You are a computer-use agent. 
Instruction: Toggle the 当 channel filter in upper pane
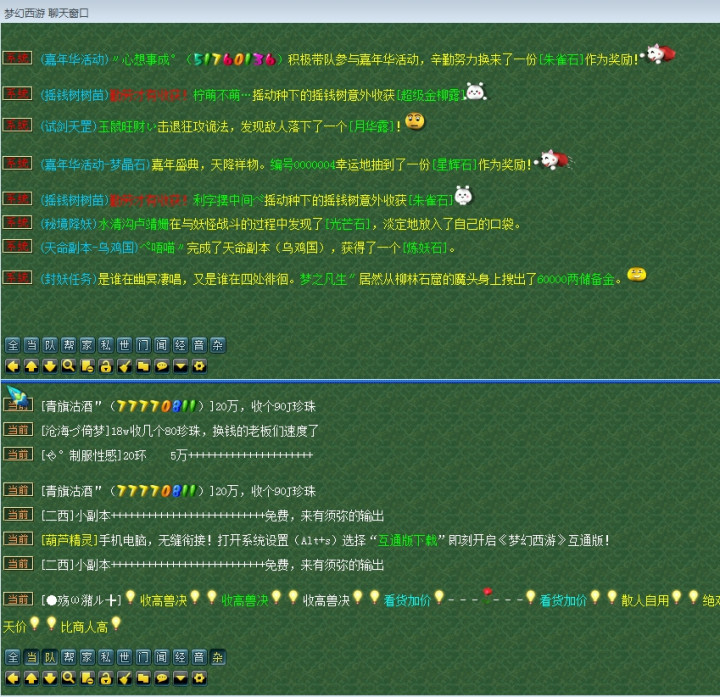pyautogui.click(x=32, y=345)
